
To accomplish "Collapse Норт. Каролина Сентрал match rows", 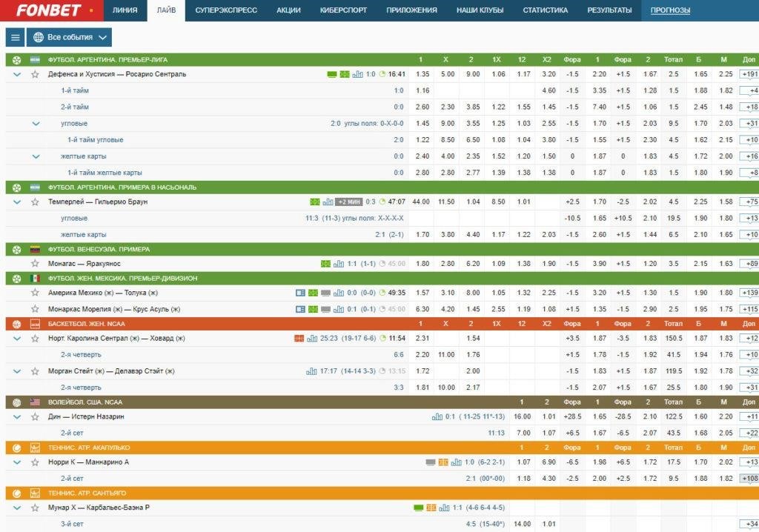I will [17, 339].
